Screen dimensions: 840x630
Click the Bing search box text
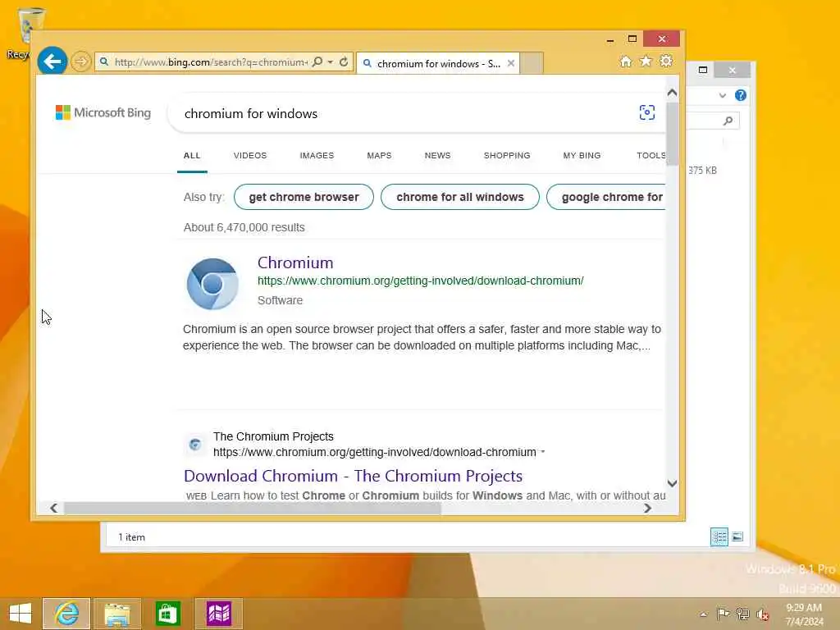[251, 113]
